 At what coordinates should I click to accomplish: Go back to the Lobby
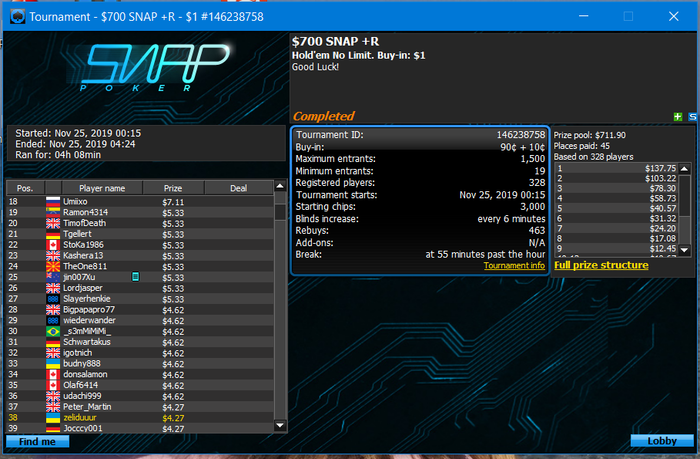coord(662,441)
